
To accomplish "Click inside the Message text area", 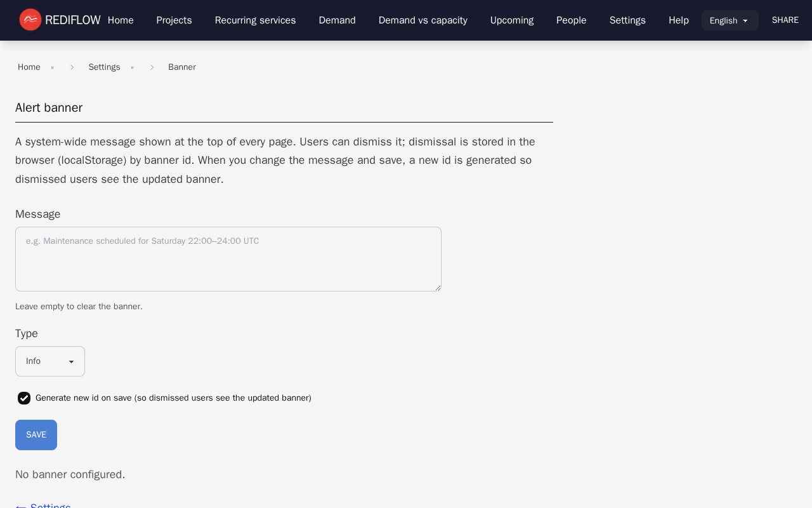I will [x=228, y=258].
